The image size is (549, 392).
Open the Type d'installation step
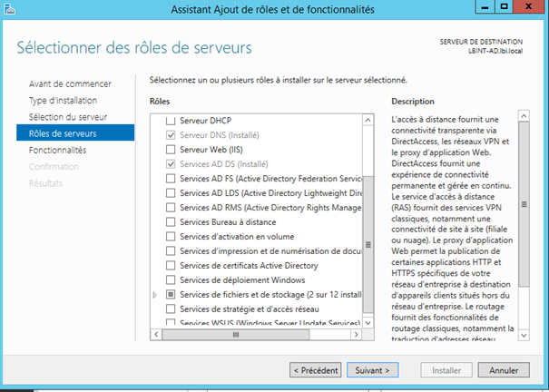[63, 101]
